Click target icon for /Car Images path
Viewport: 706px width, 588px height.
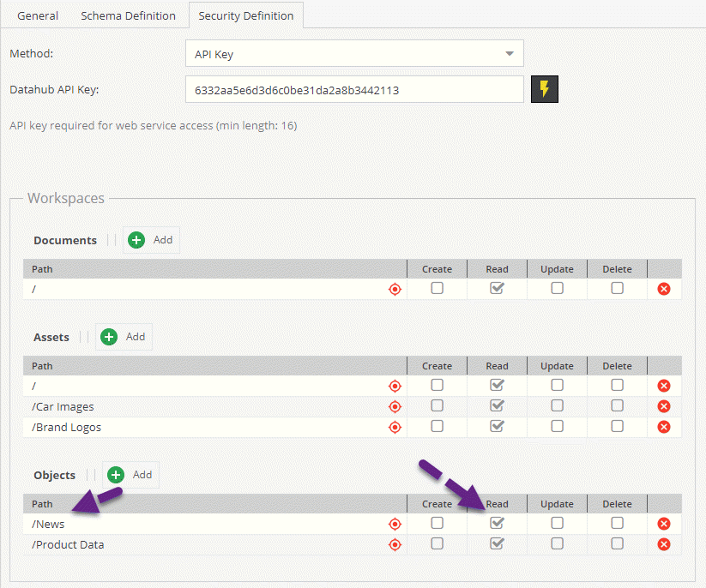(395, 406)
